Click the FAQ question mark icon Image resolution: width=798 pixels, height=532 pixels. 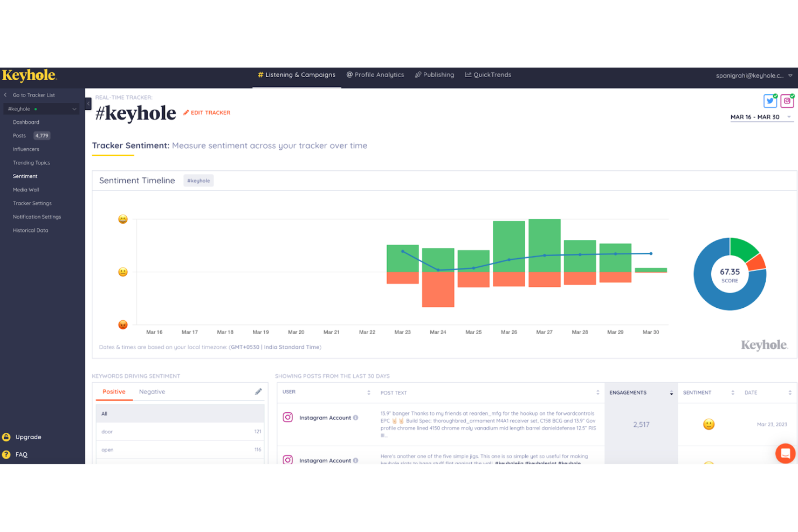point(6,454)
